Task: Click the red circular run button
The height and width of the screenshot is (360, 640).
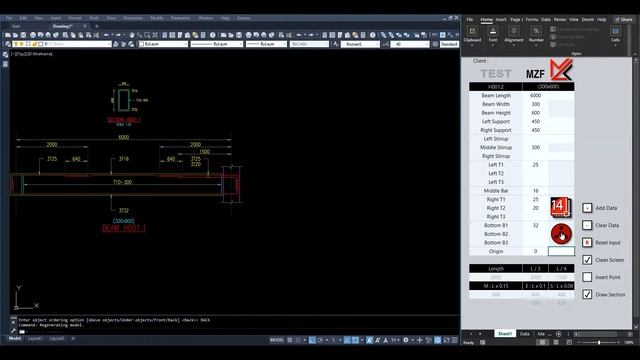Action: (561, 234)
